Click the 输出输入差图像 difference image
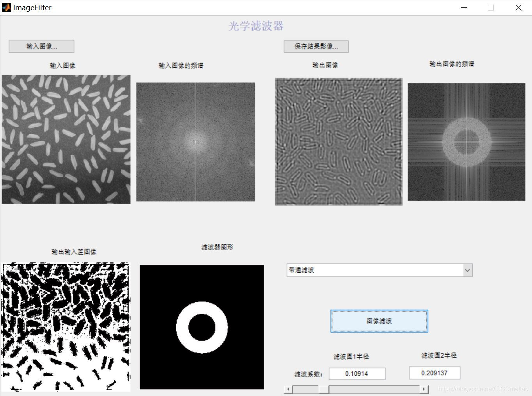 66,327
